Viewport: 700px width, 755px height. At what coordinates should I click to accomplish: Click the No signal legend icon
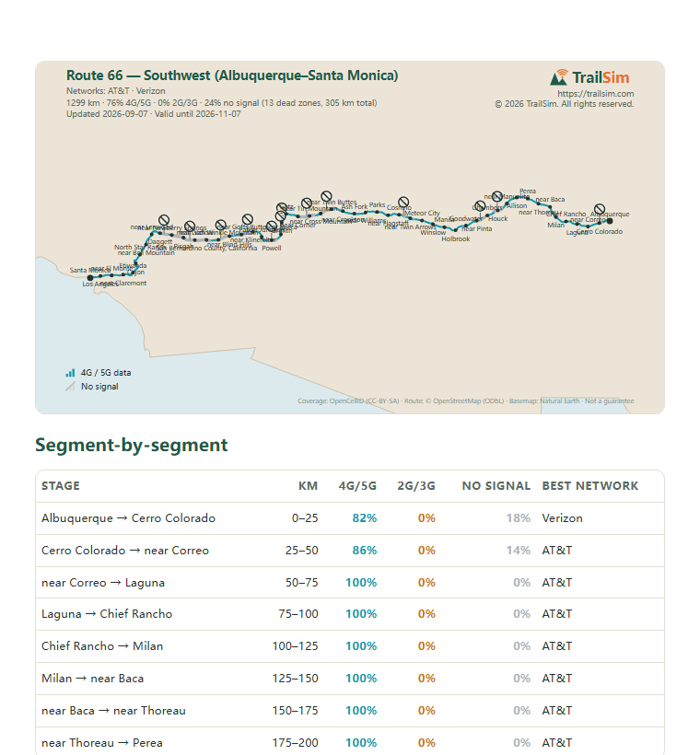point(70,386)
